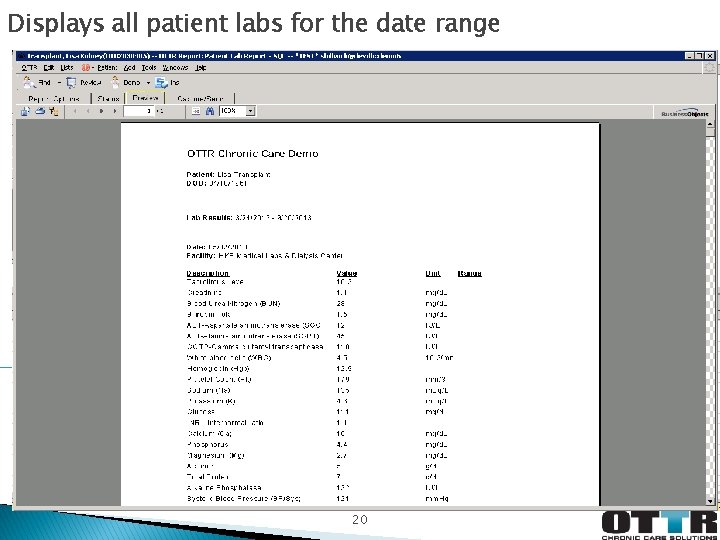720x540 pixels.
Task: Click the Hemoglobin (Hgb) row
Action: [x=270, y=368]
